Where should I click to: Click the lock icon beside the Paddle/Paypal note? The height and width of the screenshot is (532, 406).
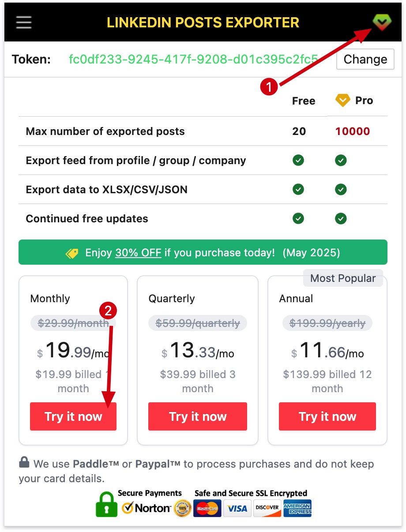25,463
